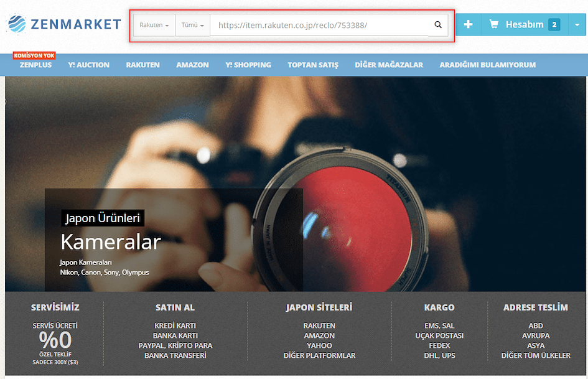
Task: Click PAYPAL, KRİPTO PARA text
Action: point(175,345)
